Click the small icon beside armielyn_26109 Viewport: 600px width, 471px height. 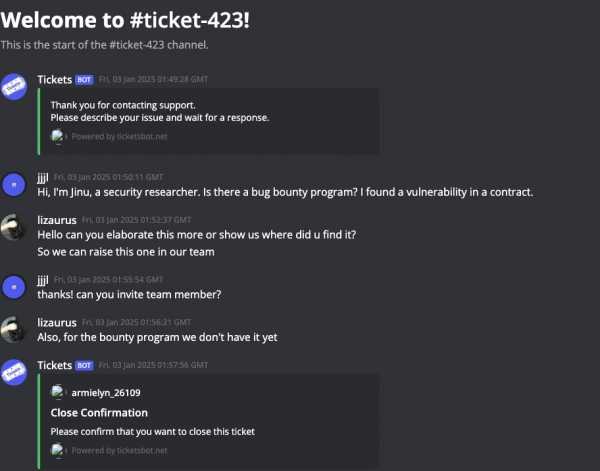point(57,392)
